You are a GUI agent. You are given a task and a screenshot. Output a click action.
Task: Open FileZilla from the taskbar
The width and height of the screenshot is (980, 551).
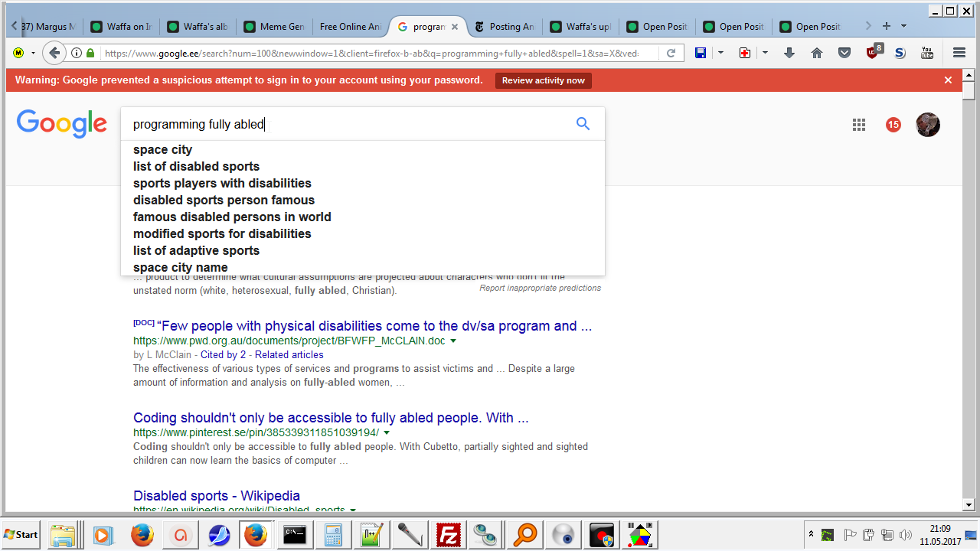pyautogui.click(x=448, y=534)
